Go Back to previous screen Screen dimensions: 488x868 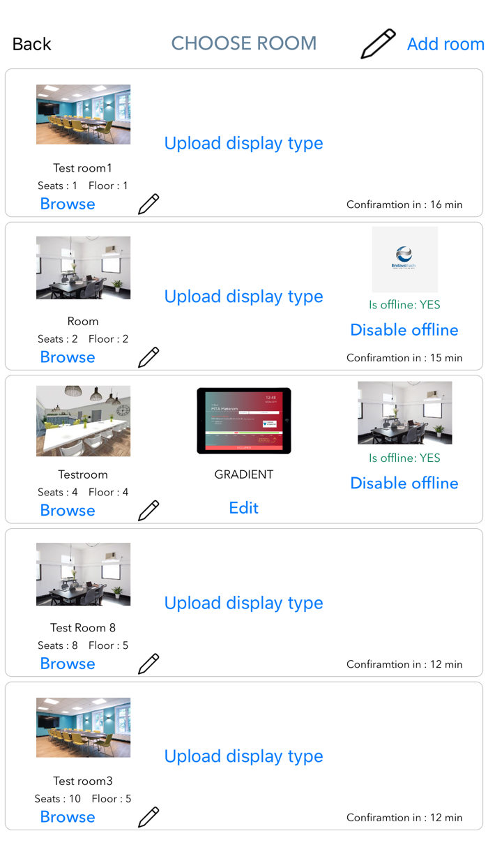32,44
